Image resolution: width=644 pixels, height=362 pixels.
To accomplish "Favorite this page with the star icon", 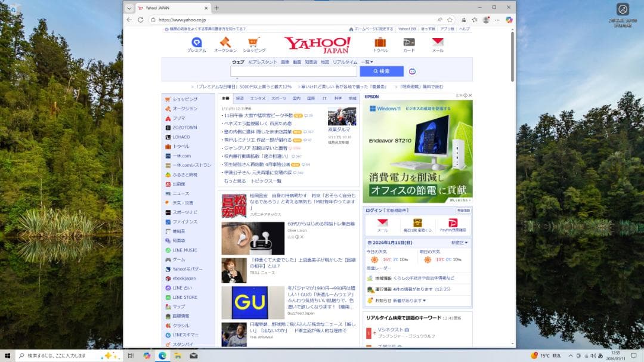I will (x=450, y=20).
